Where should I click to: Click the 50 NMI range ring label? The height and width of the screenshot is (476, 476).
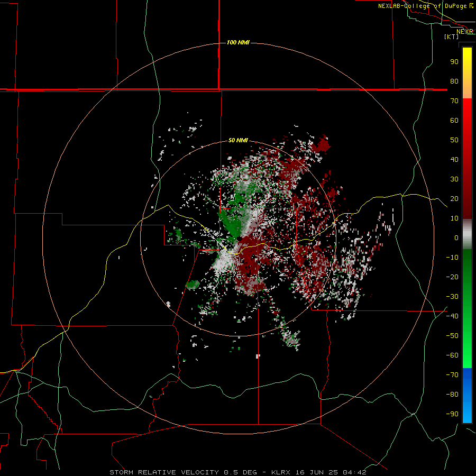pos(238,140)
